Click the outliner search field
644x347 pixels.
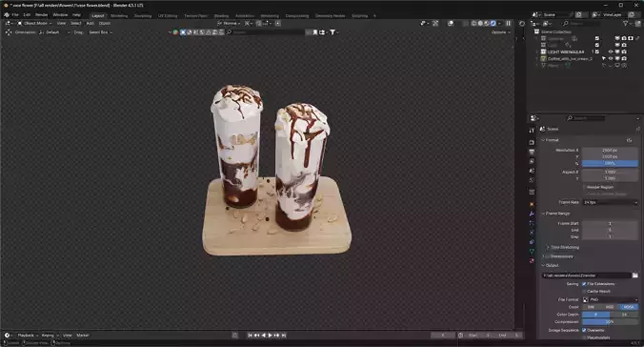click(x=581, y=24)
